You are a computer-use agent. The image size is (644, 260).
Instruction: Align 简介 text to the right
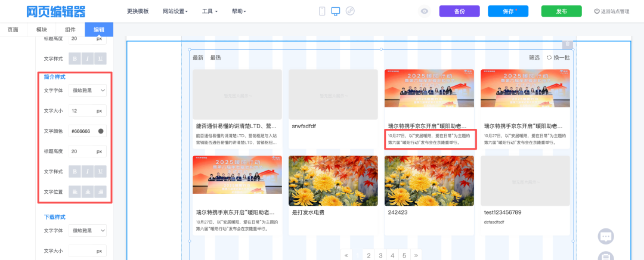100,192
